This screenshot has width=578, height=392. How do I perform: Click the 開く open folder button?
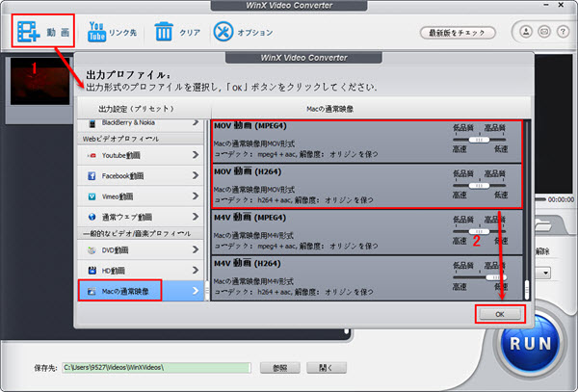pyautogui.click(x=327, y=368)
